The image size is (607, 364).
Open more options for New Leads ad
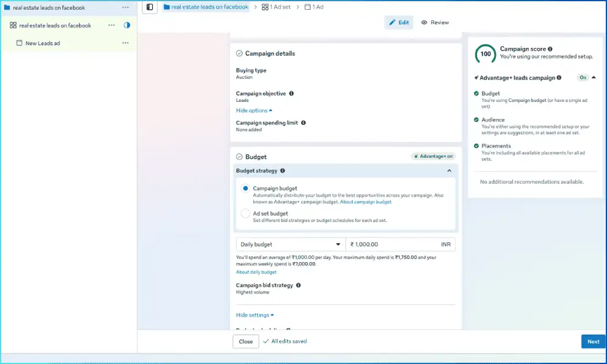pos(126,43)
